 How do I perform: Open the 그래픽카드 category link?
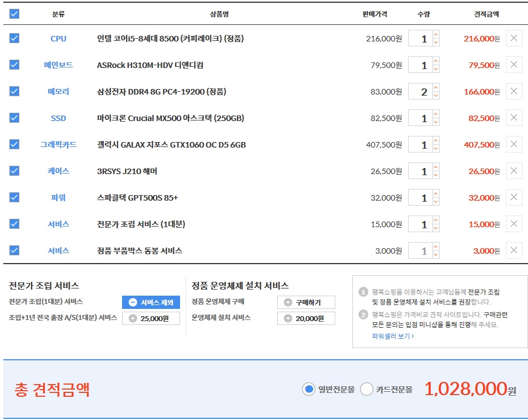[58, 144]
